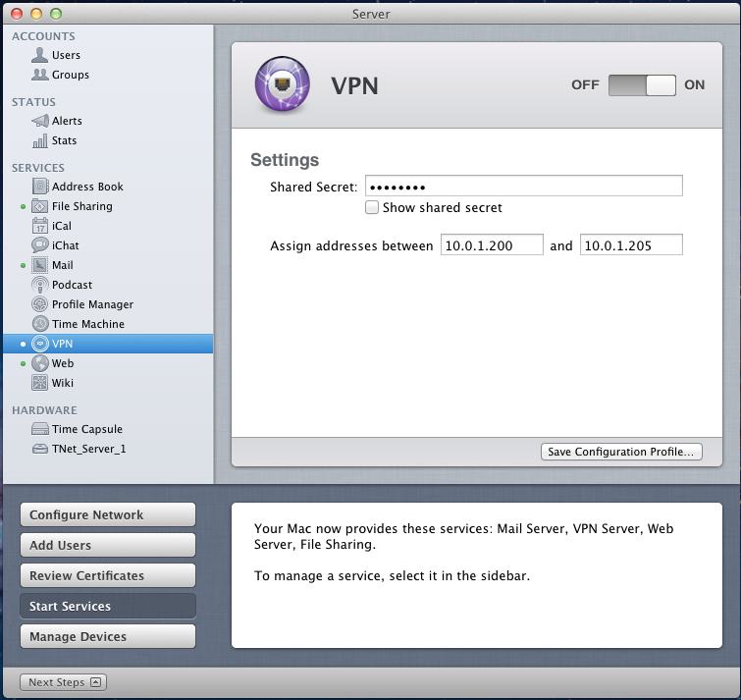The image size is (741, 700).
Task: Select VPN in the sidebar
Action: pyautogui.click(x=108, y=344)
